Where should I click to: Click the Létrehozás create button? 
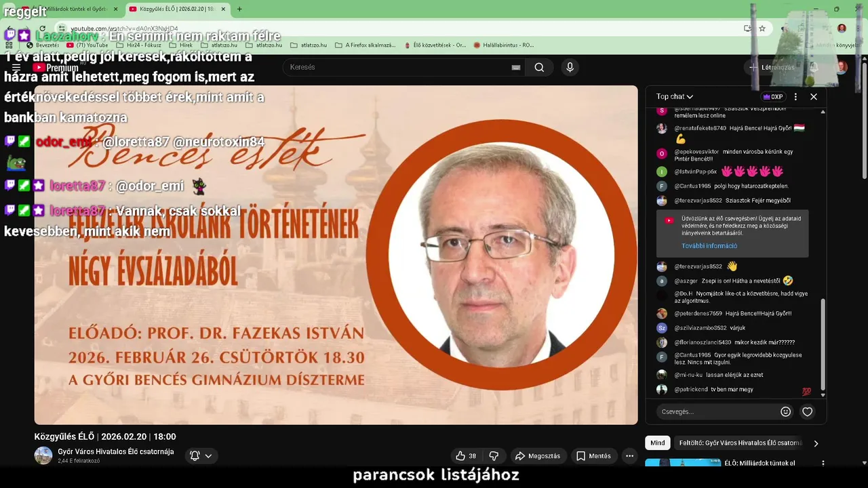(772, 67)
